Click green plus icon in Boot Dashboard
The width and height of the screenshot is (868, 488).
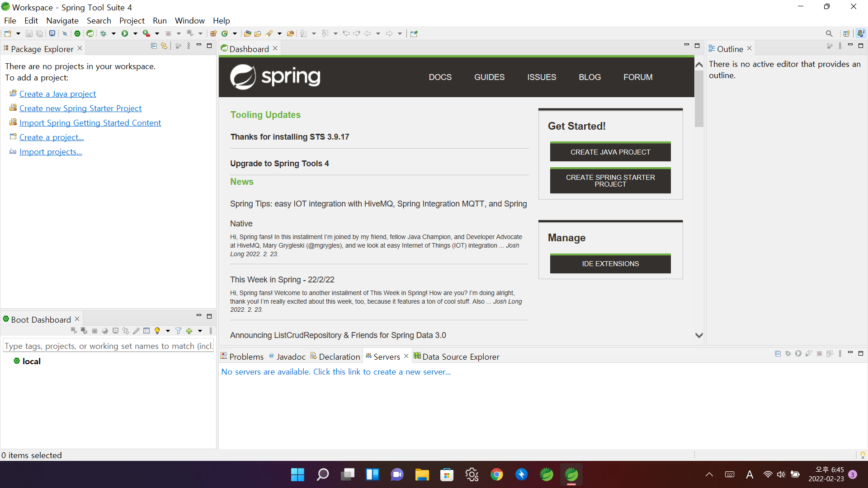click(x=189, y=331)
